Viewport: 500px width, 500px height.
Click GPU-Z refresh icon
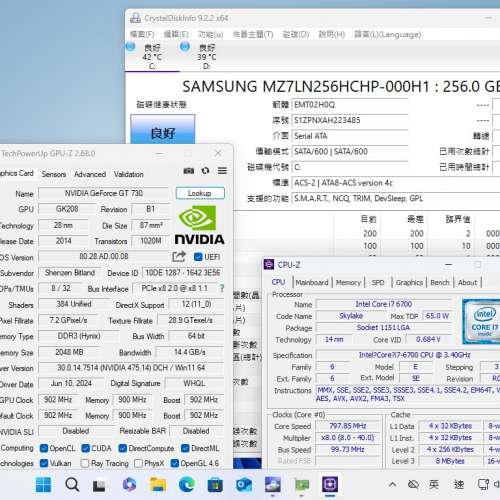click(205, 171)
